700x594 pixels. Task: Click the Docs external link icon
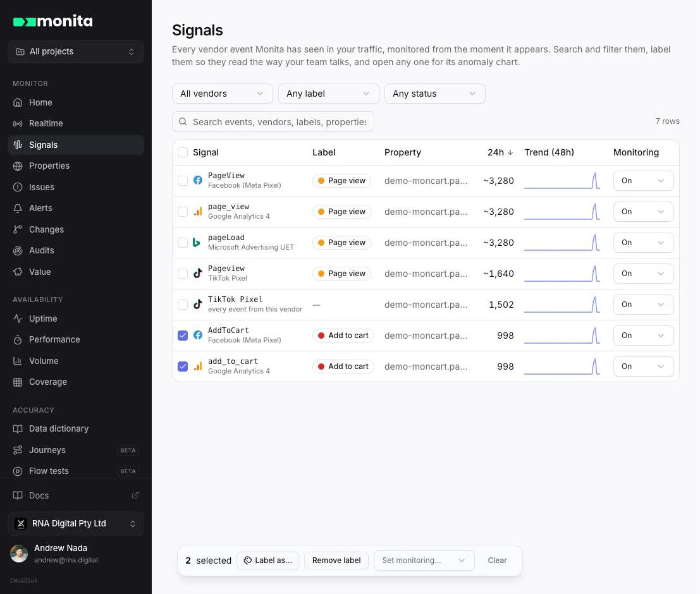point(135,495)
